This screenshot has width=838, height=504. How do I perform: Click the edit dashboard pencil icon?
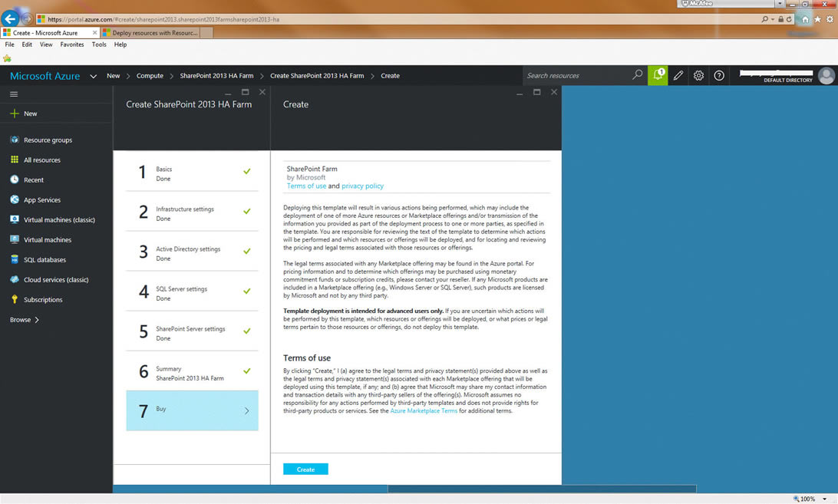[x=678, y=75]
